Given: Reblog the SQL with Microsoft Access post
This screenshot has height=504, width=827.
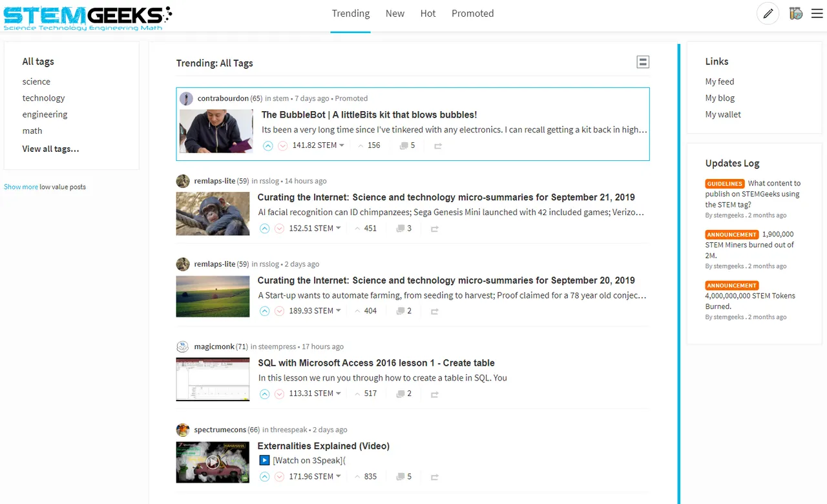Looking at the screenshot, I should click(x=435, y=394).
